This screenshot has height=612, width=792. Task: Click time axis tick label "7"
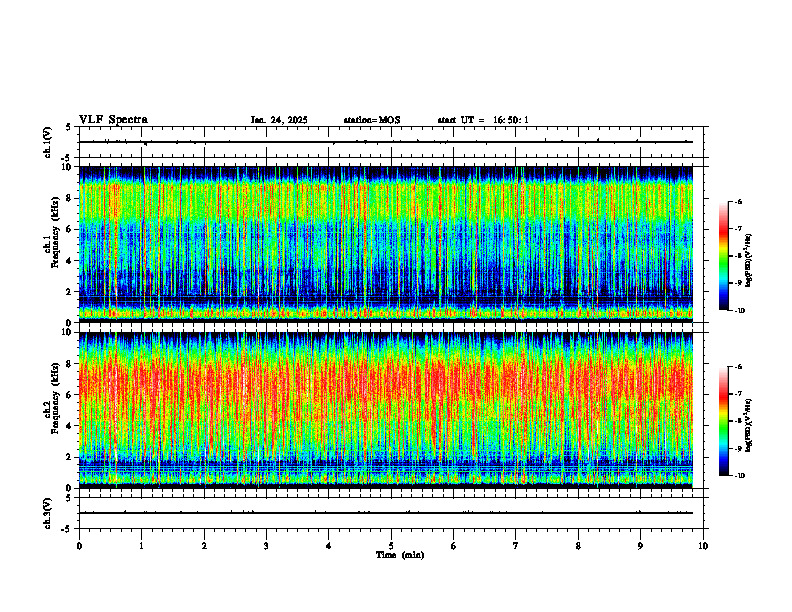point(516,546)
